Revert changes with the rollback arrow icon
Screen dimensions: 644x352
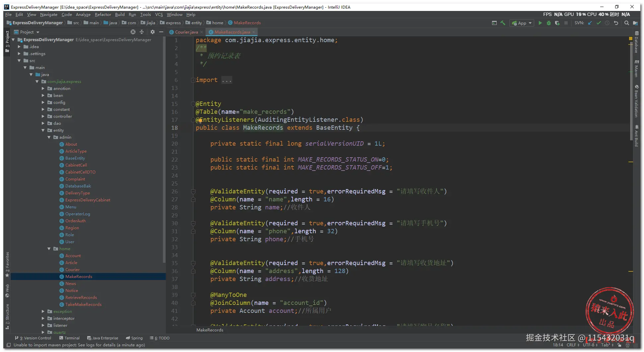coord(616,23)
